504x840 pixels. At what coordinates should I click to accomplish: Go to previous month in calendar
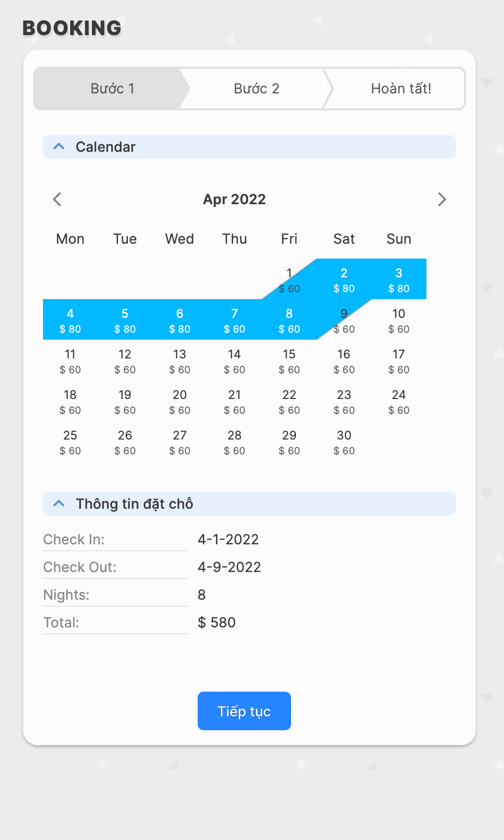[x=57, y=199]
